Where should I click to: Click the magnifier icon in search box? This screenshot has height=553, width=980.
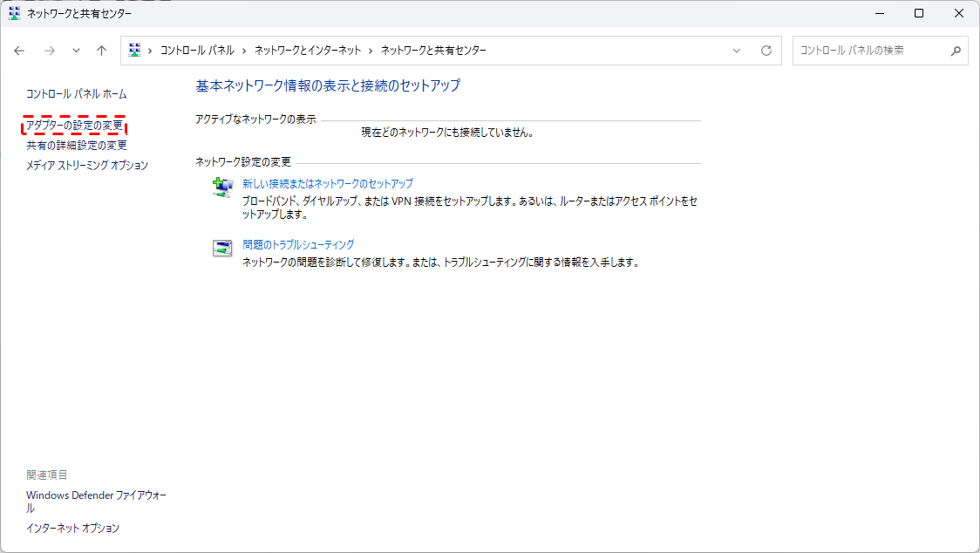[956, 51]
